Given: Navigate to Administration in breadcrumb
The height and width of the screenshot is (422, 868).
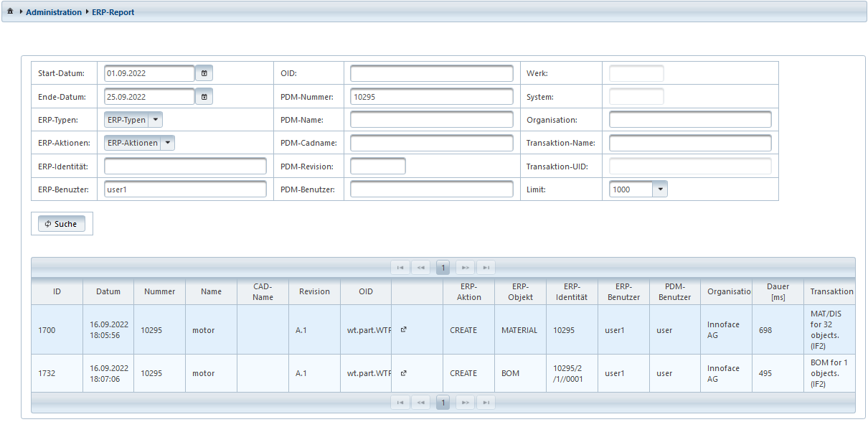Looking at the screenshot, I should (x=54, y=12).
